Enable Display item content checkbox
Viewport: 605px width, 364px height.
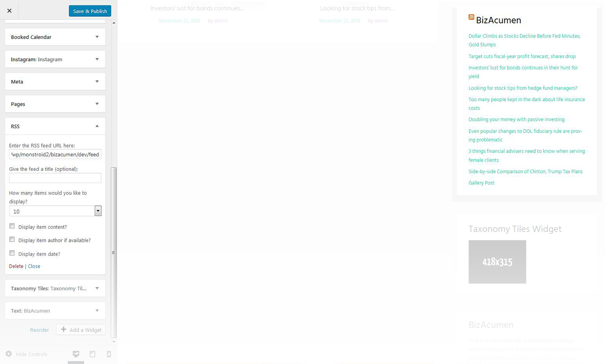pos(12,226)
